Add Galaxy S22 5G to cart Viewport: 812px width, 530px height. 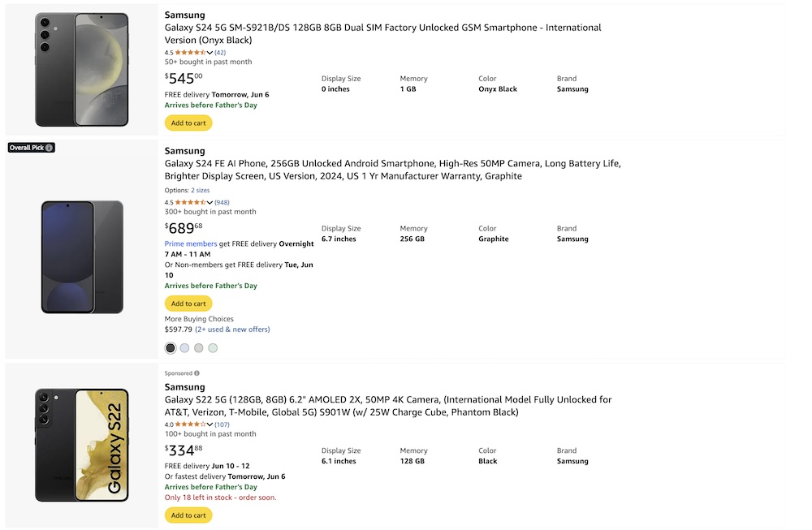(x=188, y=515)
